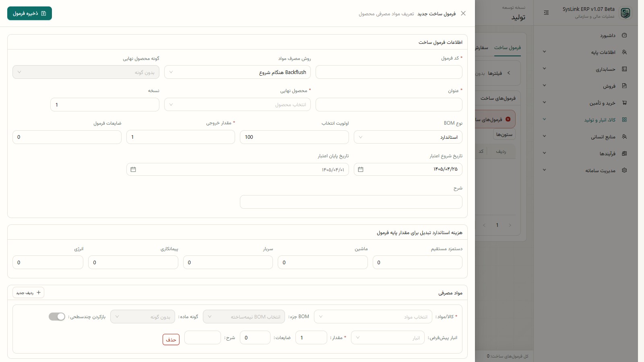Click the material row ضایعات field

(255, 337)
